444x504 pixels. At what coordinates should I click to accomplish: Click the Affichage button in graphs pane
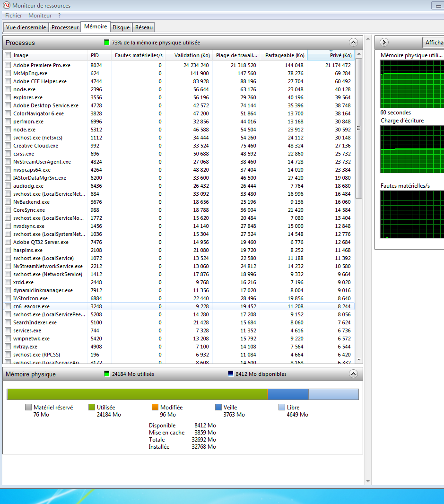434,43
